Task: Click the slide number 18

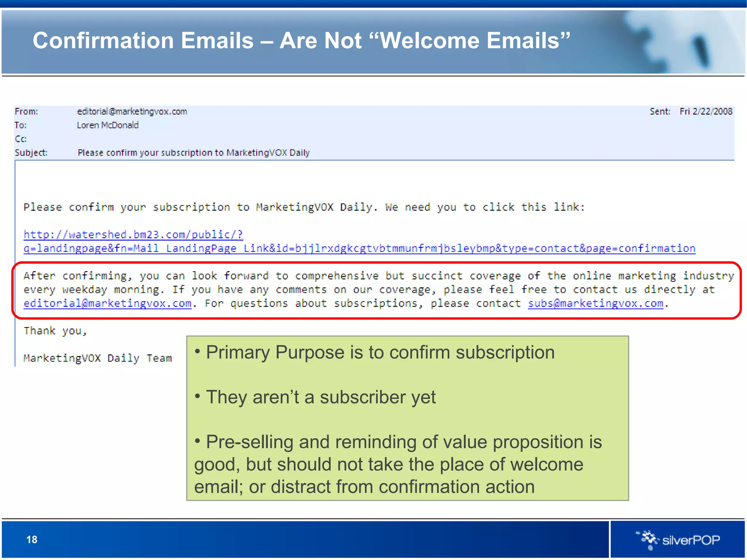Action: [32, 540]
